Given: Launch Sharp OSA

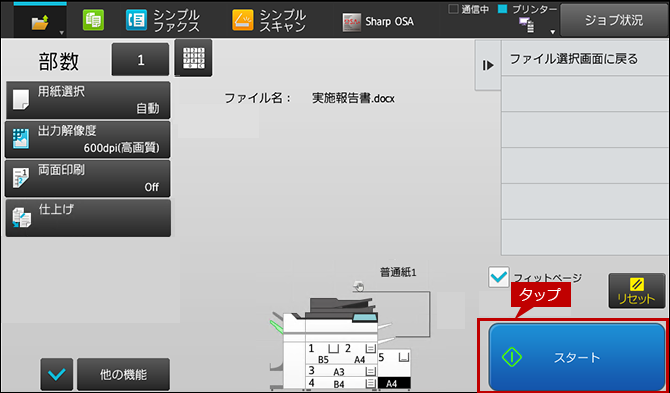Looking at the screenshot, I should point(378,22).
